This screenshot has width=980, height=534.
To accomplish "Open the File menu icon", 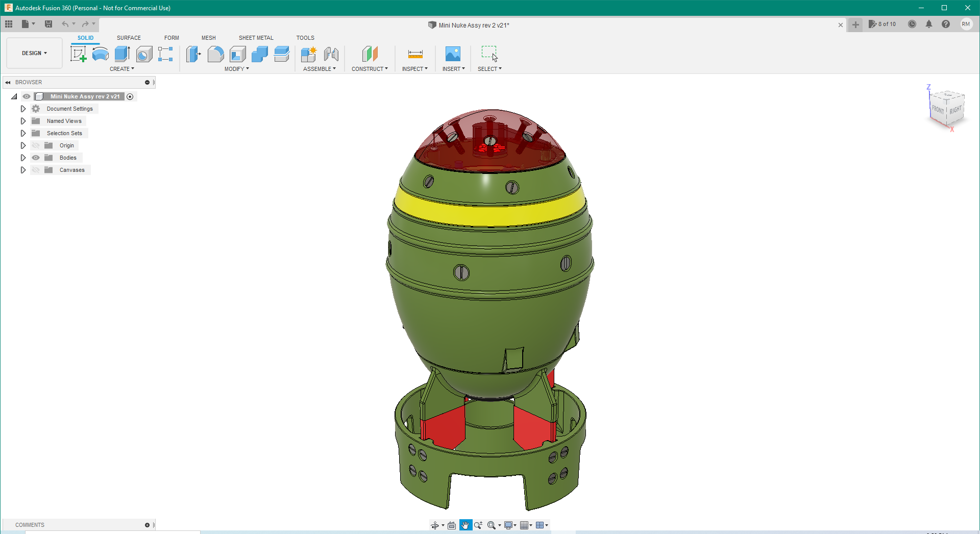I will (26, 24).
